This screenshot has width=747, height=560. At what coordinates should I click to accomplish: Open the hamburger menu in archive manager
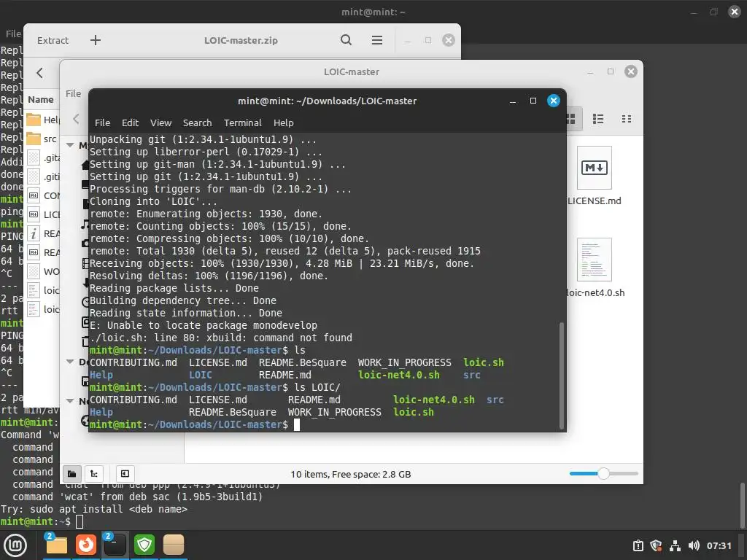coord(377,40)
